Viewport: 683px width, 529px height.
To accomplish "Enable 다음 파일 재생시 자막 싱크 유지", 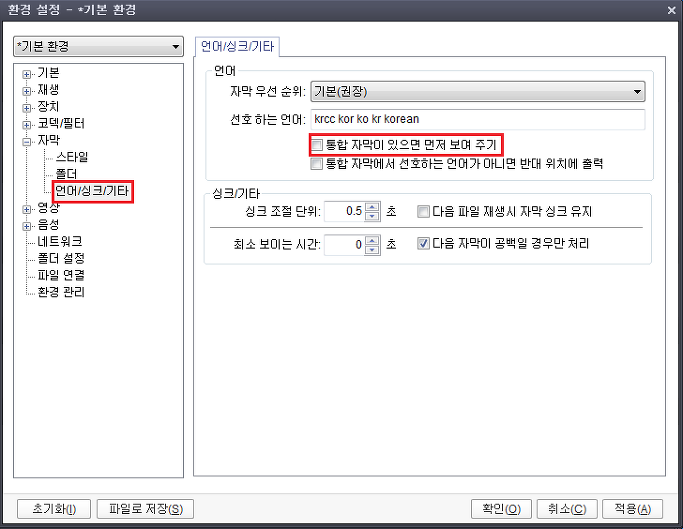I will [423, 212].
